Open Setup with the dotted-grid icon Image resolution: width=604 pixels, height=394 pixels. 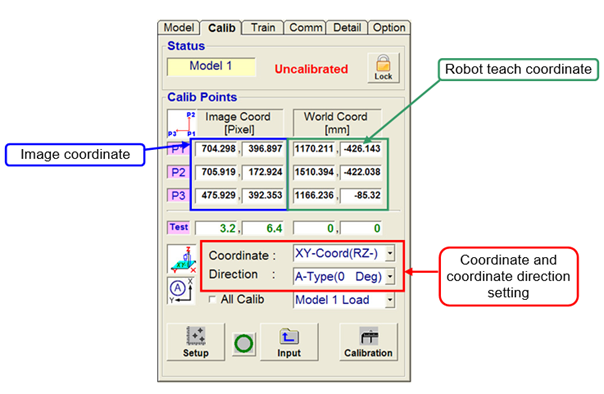point(196,342)
